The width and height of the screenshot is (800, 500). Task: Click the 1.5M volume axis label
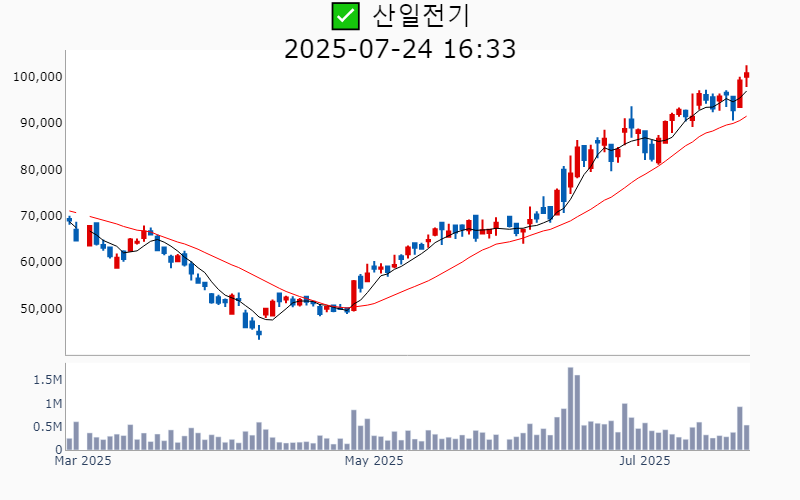(48, 380)
